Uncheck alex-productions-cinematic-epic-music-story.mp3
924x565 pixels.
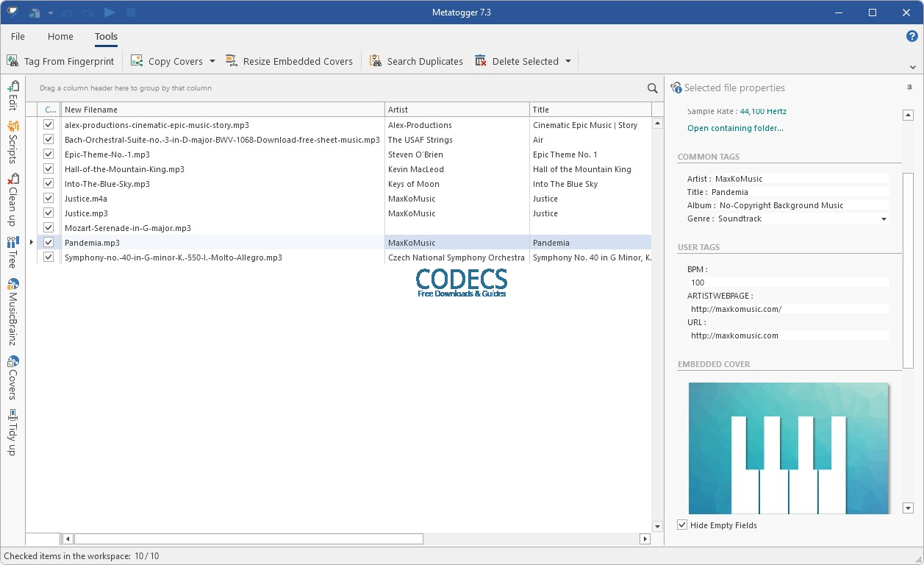pos(49,124)
